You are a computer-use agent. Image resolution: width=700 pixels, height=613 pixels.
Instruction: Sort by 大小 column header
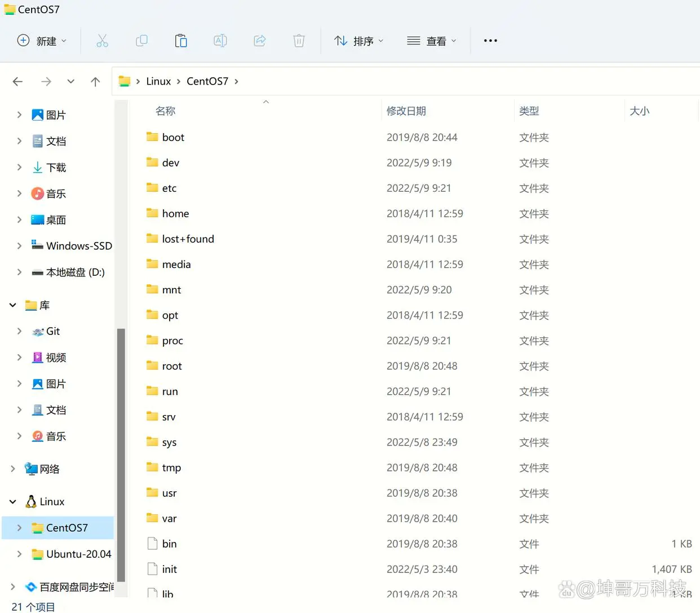click(x=640, y=111)
